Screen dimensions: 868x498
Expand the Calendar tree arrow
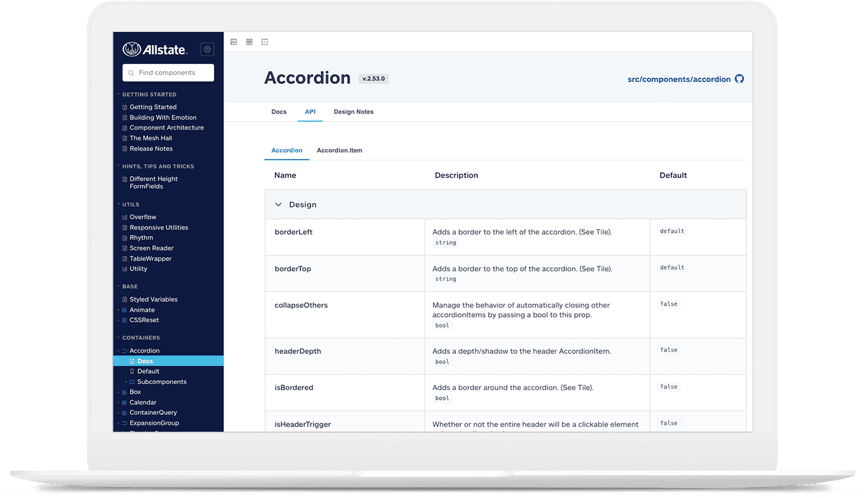click(119, 402)
